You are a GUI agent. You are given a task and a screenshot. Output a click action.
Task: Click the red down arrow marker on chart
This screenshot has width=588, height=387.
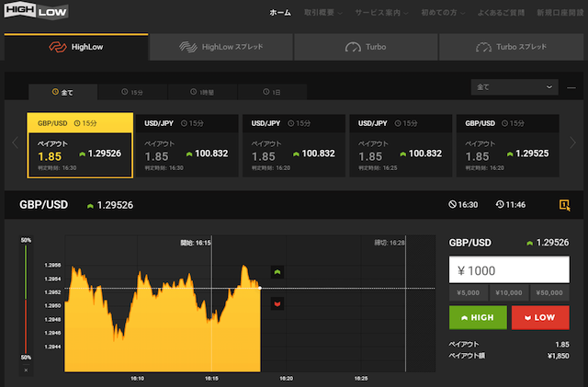pos(277,303)
